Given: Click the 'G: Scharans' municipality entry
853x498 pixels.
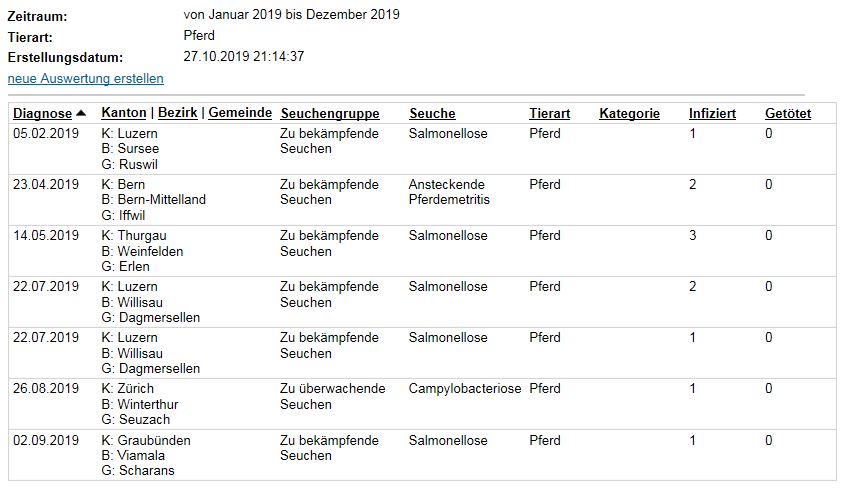Looking at the screenshot, I should point(138,471).
